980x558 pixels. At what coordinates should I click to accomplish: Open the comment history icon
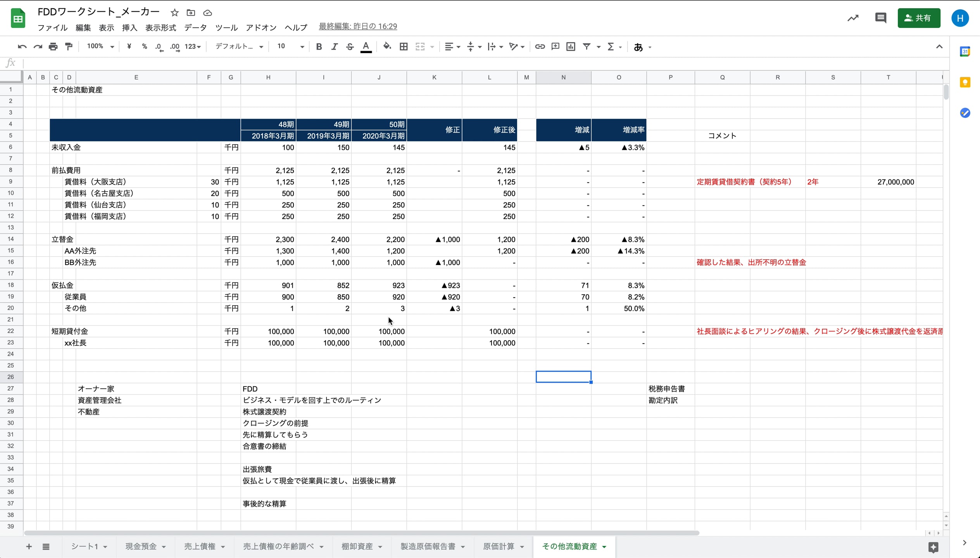pos(880,18)
